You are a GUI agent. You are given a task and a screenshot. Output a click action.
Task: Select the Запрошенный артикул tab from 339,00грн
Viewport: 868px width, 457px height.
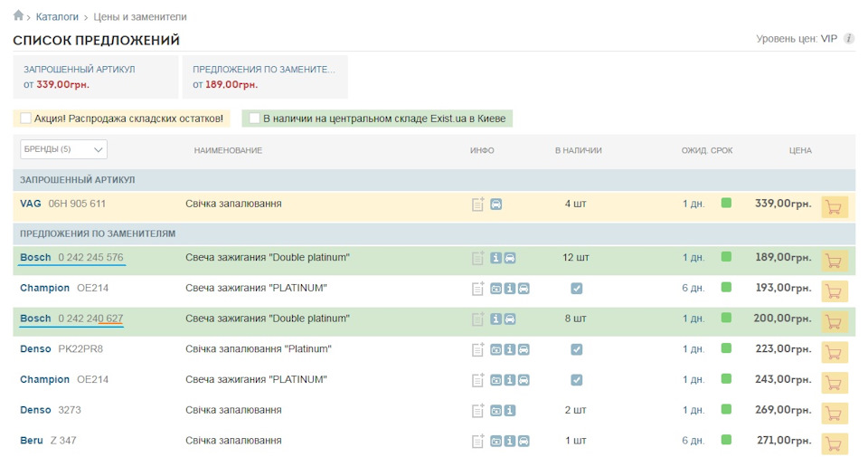click(x=95, y=77)
